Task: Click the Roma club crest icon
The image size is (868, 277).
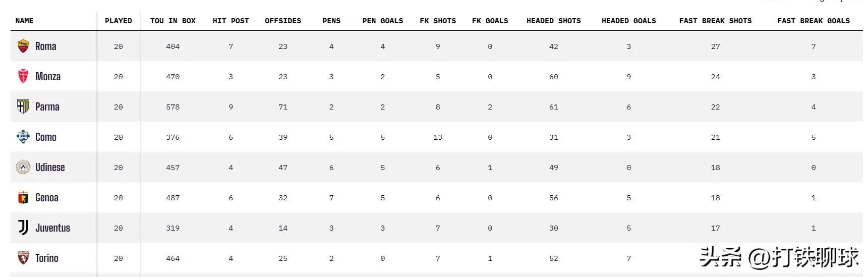Action: [23, 46]
